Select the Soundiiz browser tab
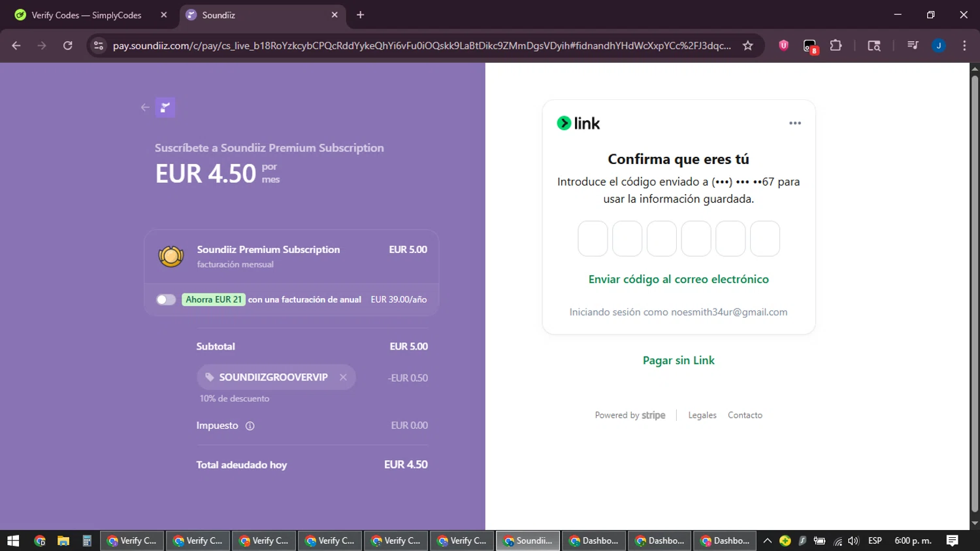 [x=261, y=15]
